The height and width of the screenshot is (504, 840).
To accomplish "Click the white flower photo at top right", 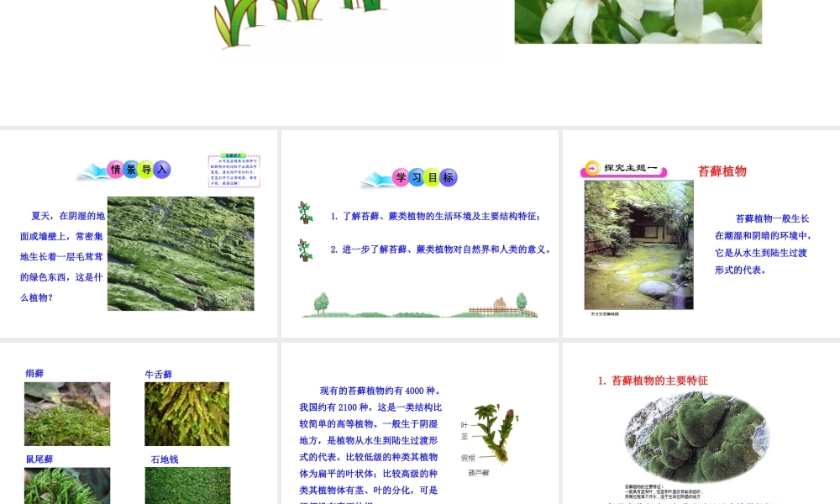I will pyautogui.click(x=638, y=22).
